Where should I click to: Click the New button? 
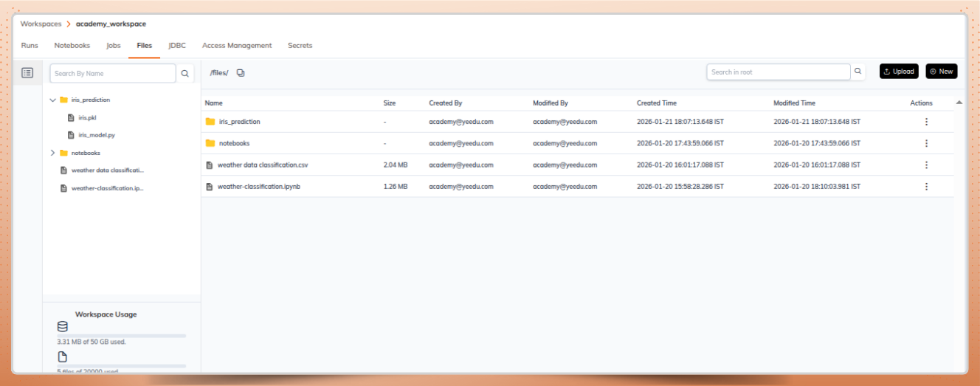(x=942, y=72)
